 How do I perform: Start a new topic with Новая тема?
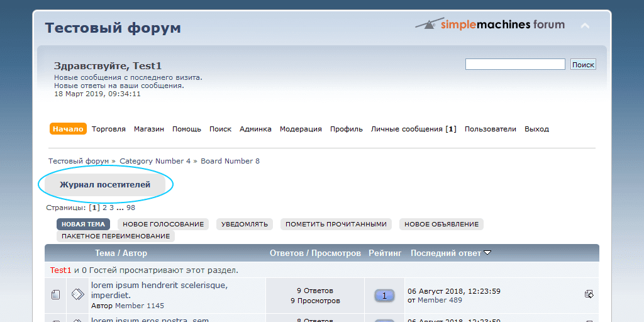(x=83, y=224)
